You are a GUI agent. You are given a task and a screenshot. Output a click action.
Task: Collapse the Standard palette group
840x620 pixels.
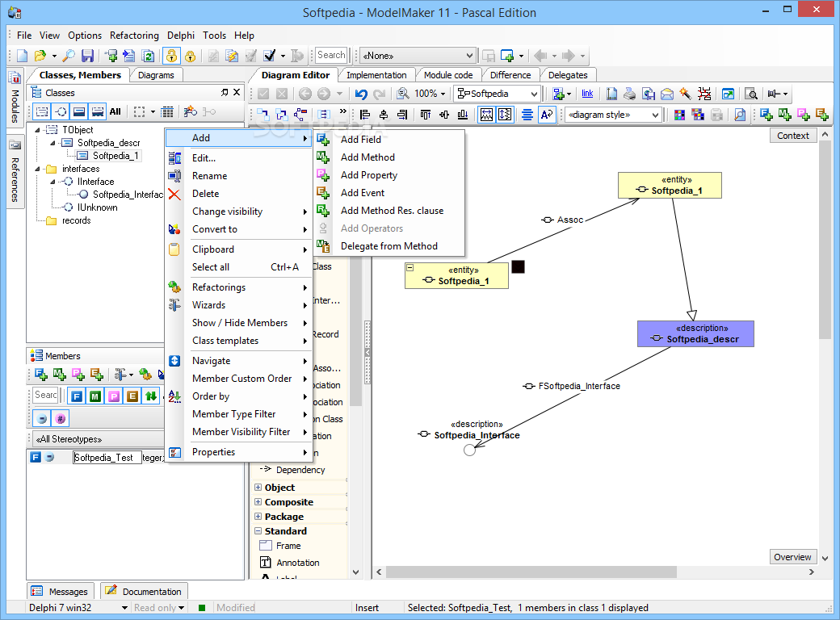(258, 531)
